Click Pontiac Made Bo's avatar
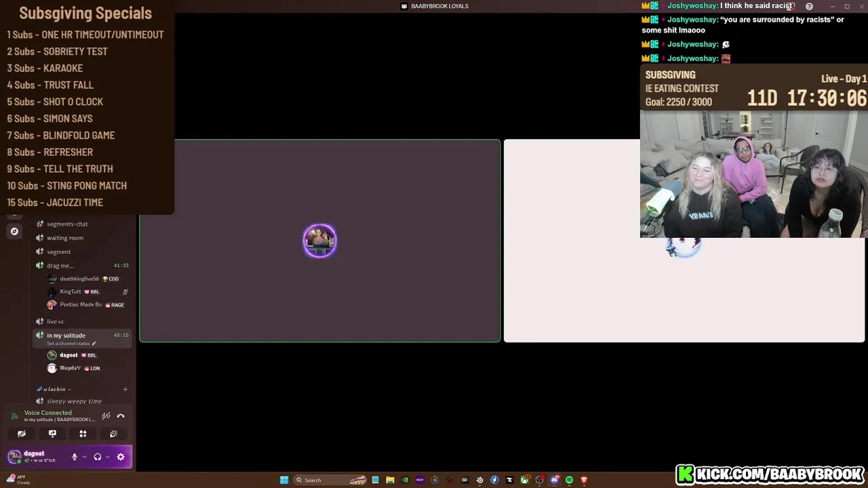868x488 pixels. [52, 304]
